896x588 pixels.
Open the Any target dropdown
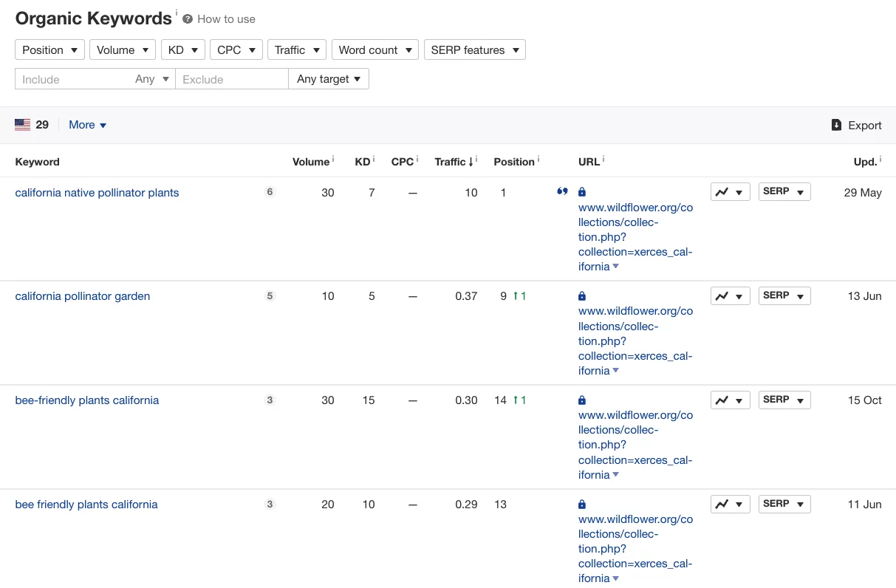coord(329,79)
